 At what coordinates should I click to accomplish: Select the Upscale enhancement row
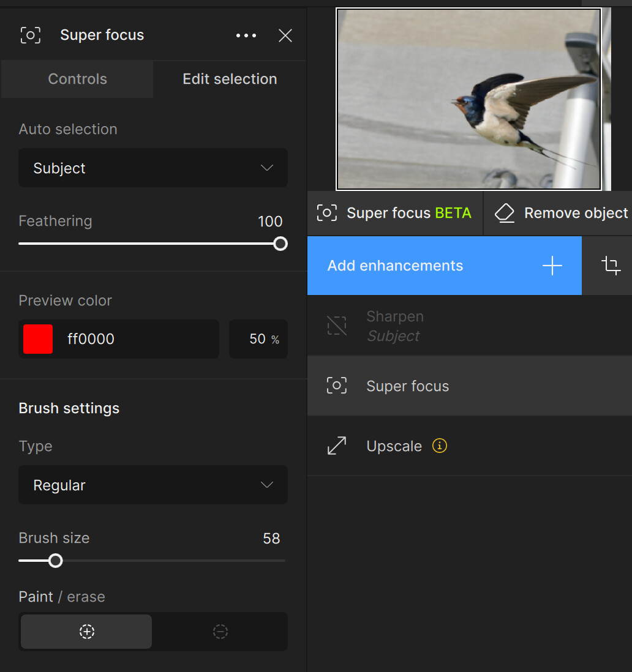point(470,446)
